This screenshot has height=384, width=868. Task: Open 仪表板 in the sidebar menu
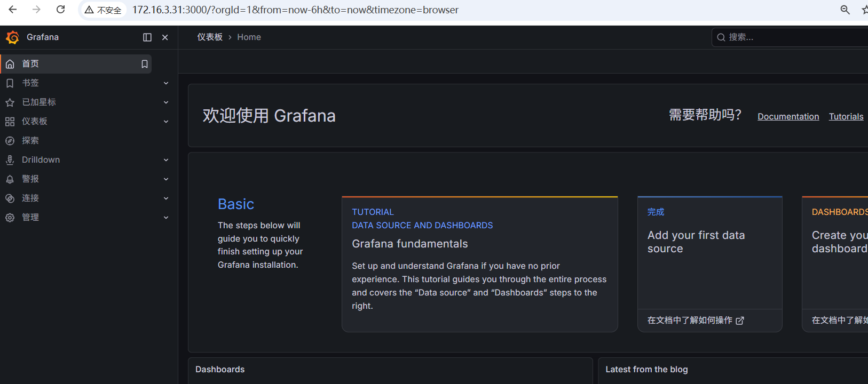pos(35,122)
